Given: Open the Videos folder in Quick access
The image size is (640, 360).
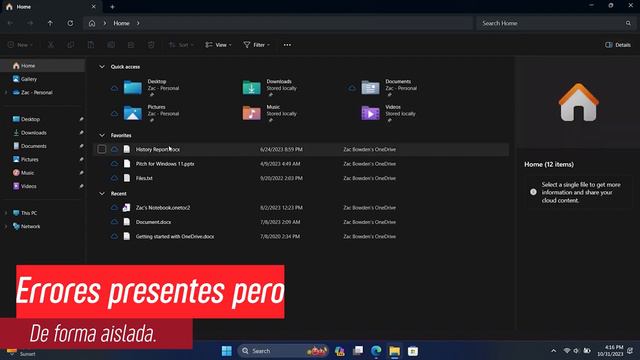Looking at the screenshot, I should (x=389, y=114).
